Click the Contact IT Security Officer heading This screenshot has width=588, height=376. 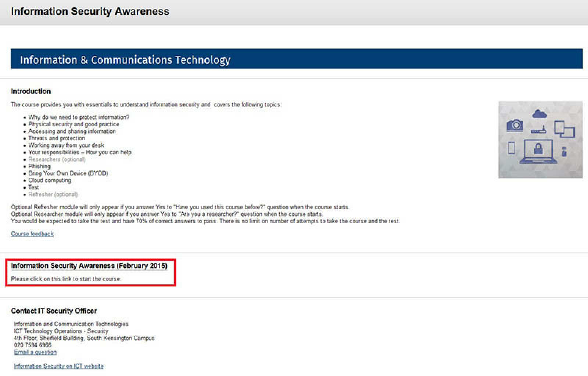pyautogui.click(x=54, y=311)
